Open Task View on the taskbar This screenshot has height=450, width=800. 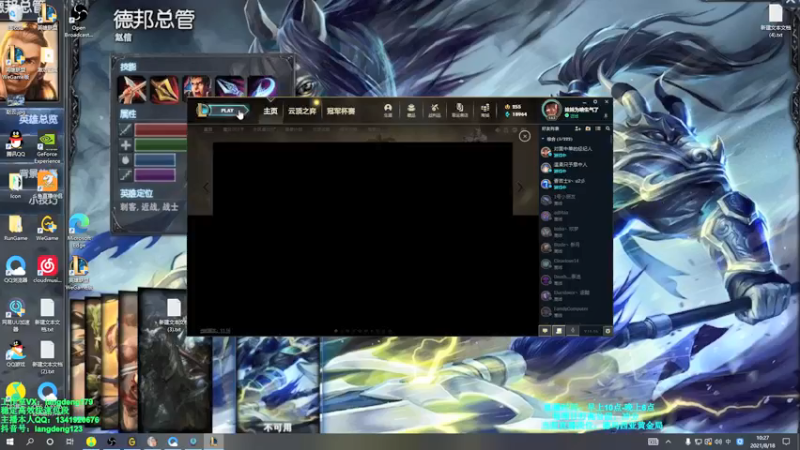click(x=70, y=442)
